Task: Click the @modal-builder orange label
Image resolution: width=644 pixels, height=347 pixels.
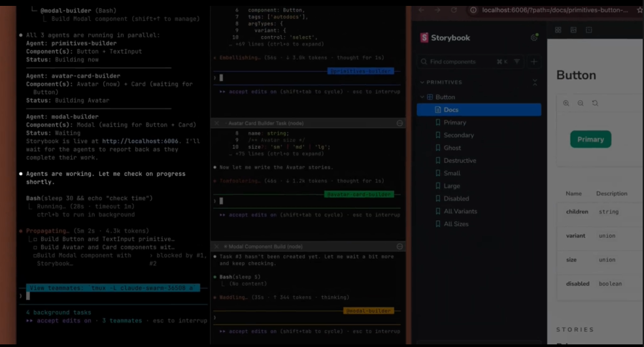Action: pyautogui.click(x=368, y=311)
